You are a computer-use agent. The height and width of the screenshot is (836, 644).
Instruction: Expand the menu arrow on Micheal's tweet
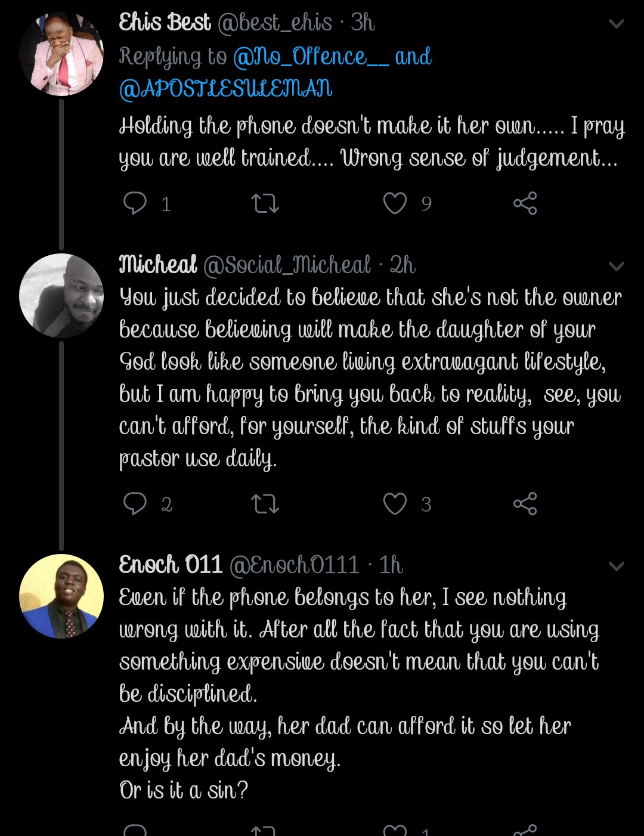[x=616, y=266]
